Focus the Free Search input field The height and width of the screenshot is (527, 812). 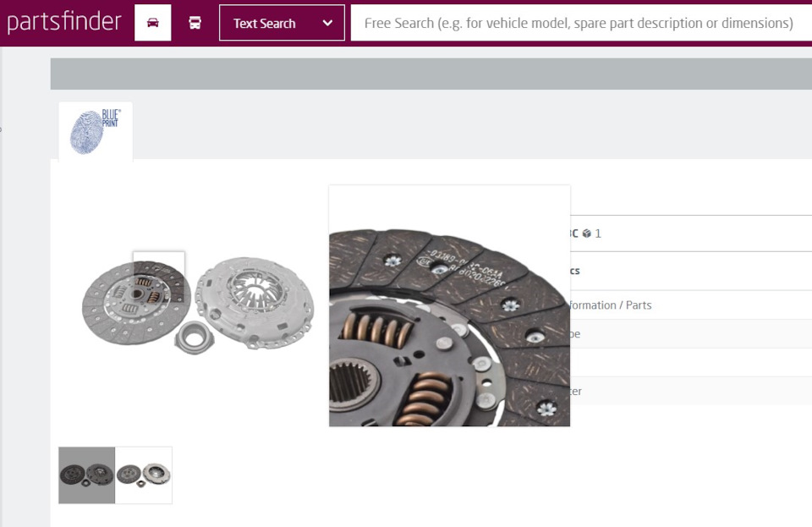coord(579,23)
